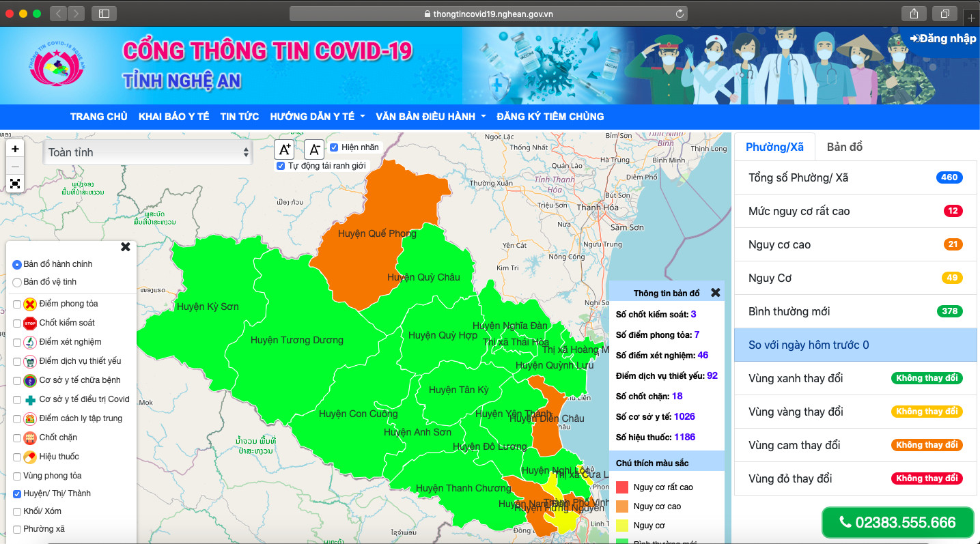Image resolution: width=980 pixels, height=544 pixels.
Task: Click the map zoom in plus button
Action: coord(15,148)
